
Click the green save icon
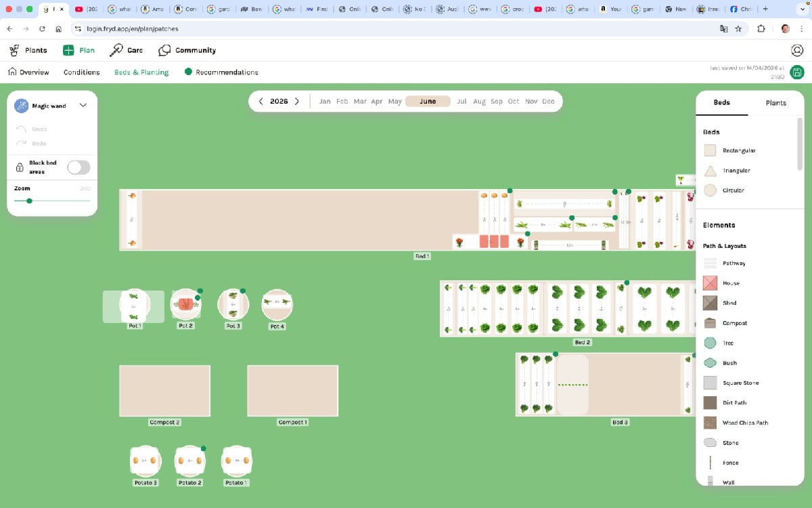click(797, 72)
